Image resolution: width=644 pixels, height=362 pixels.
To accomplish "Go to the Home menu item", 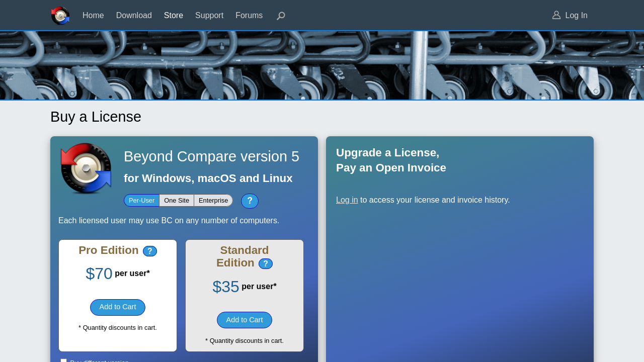I will click(x=93, y=16).
